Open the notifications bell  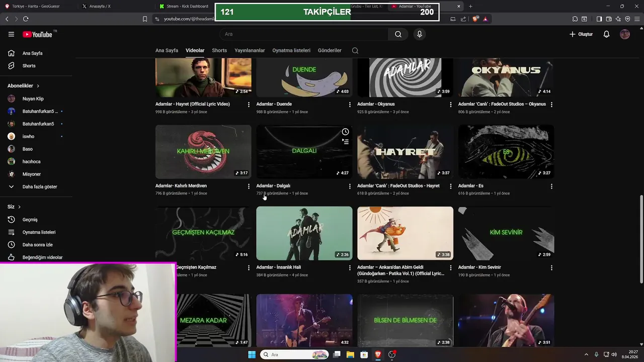pyautogui.click(x=606, y=34)
